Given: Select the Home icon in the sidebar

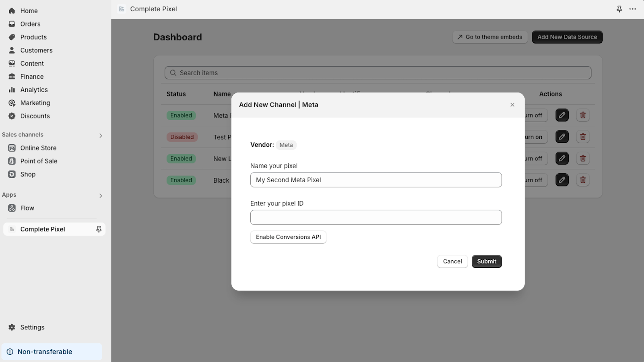Looking at the screenshot, I should 12,10.
